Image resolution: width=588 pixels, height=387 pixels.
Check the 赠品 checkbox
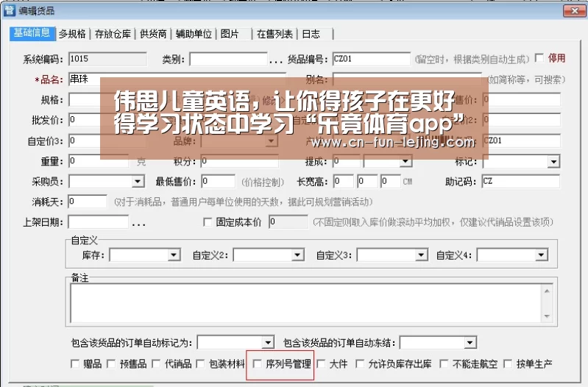pos(75,363)
